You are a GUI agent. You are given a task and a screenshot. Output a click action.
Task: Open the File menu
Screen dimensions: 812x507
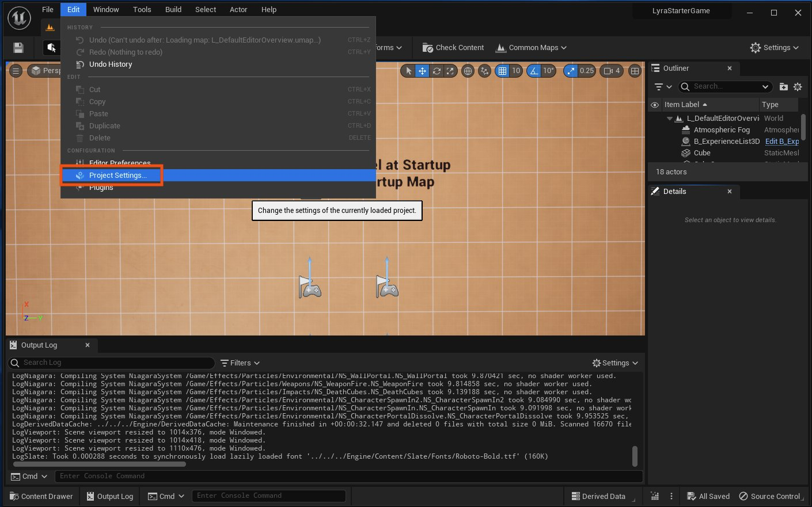tap(48, 10)
